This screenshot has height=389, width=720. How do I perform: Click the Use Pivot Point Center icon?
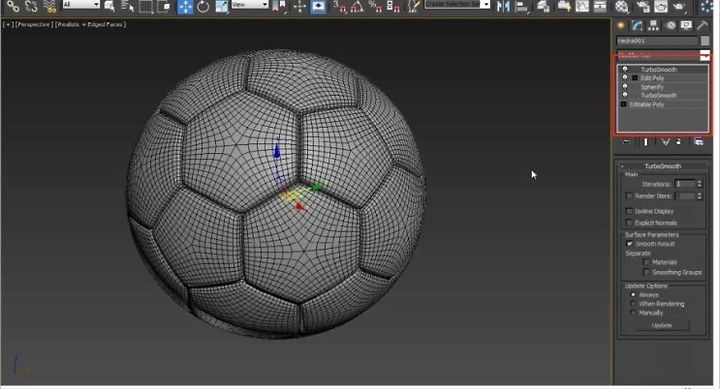tap(279, 6)
